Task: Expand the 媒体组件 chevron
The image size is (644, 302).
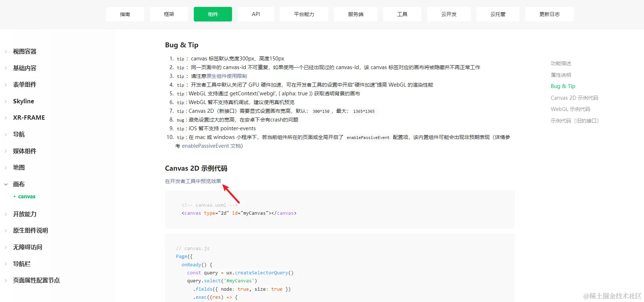Action: (6, 151)
